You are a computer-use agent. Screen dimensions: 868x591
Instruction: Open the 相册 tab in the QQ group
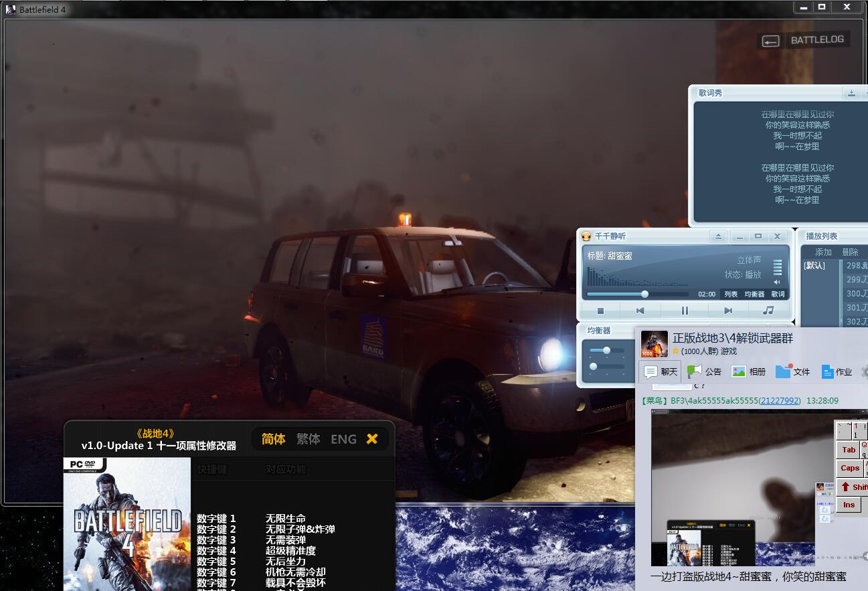click(748, 371)
